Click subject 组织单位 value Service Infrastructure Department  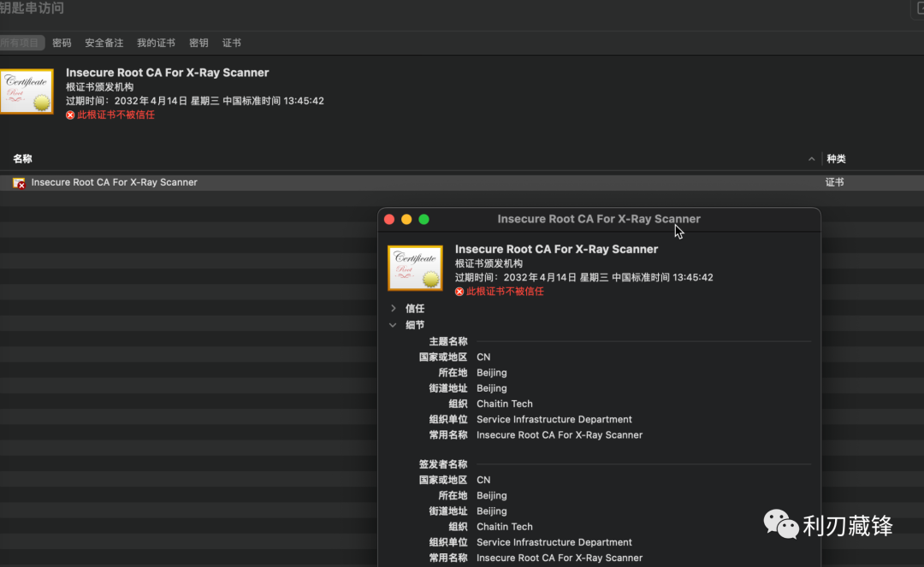554,419
